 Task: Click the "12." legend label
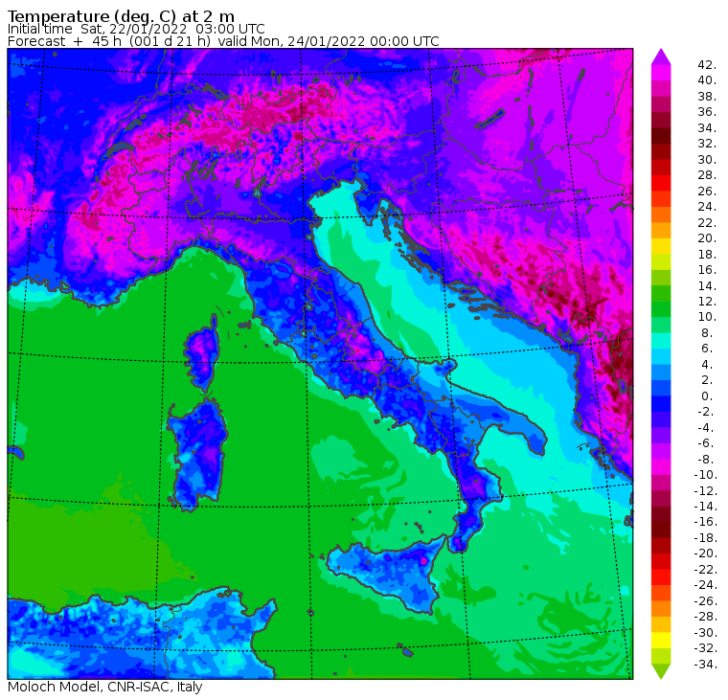[707, 302]
